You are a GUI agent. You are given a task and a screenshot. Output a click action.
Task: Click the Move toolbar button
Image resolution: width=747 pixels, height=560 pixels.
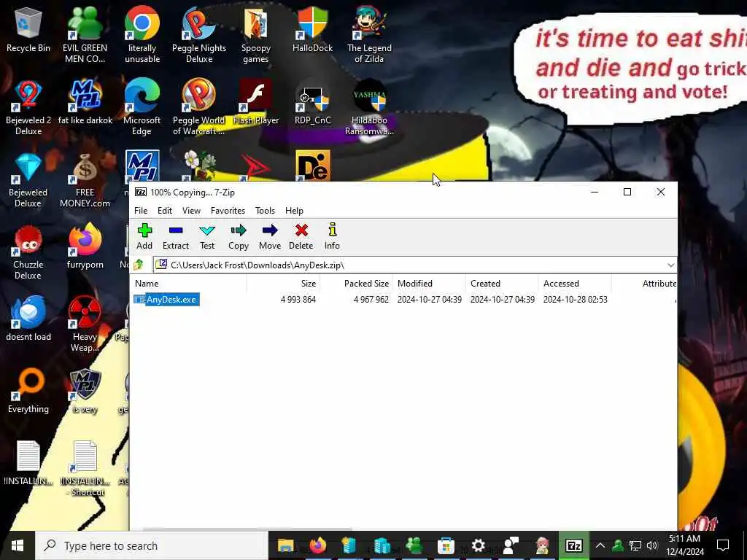[x=270, y=236]
